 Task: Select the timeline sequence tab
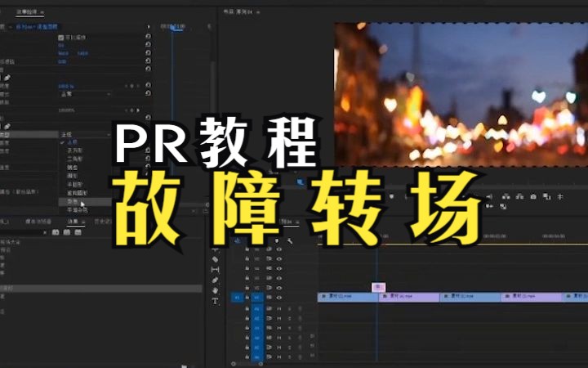(290, 222)
